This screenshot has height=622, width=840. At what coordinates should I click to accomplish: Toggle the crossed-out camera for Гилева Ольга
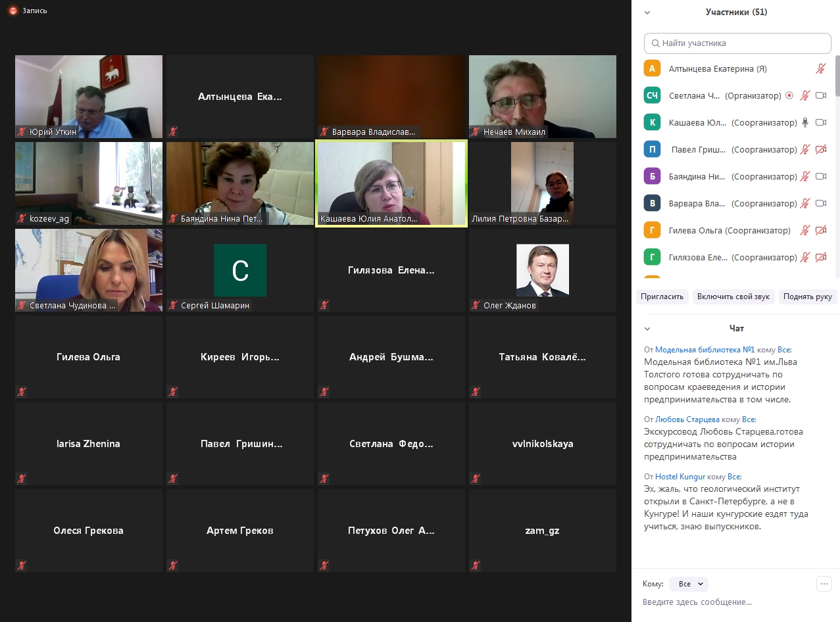click(x=820, y=230)
